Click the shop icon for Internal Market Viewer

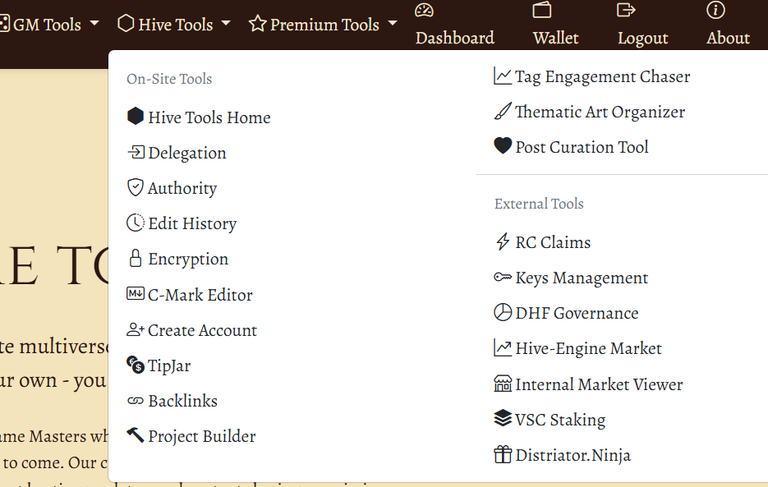(x=503, y=384)
